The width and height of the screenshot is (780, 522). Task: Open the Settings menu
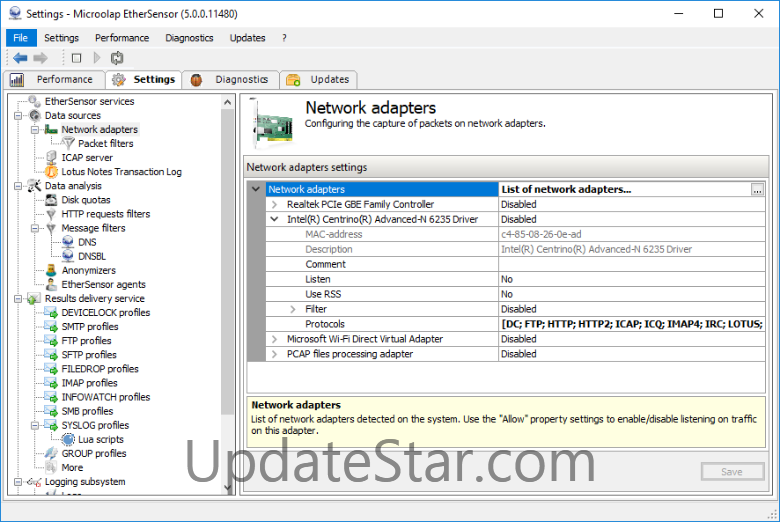pos(61,38)
